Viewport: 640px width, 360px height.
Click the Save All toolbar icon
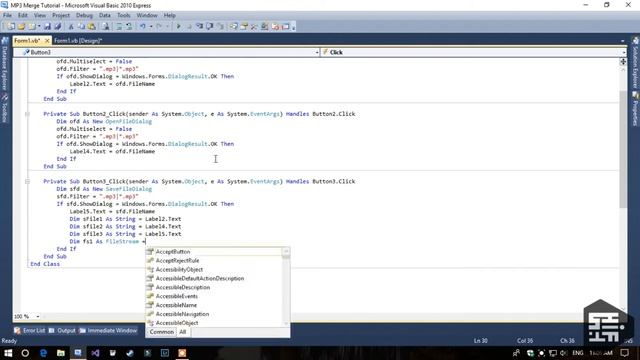pos(58,27)
